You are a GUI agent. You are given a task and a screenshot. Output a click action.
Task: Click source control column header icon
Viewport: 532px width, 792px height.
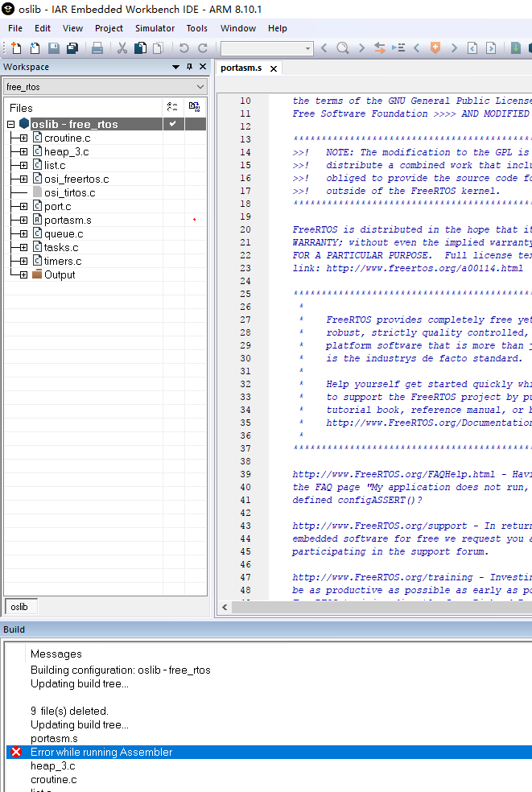pyautogui.click(x=195, y=106)
